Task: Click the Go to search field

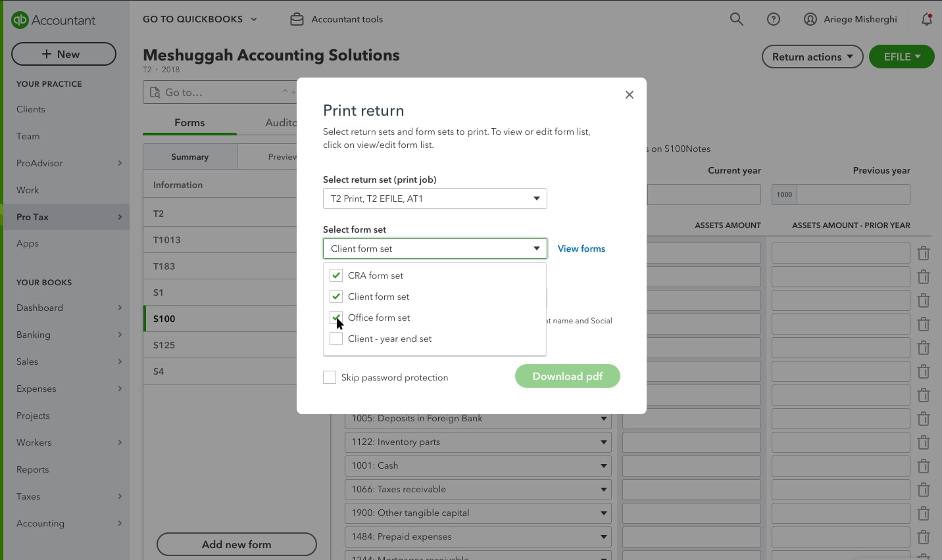Action: (x=220, y=92)
